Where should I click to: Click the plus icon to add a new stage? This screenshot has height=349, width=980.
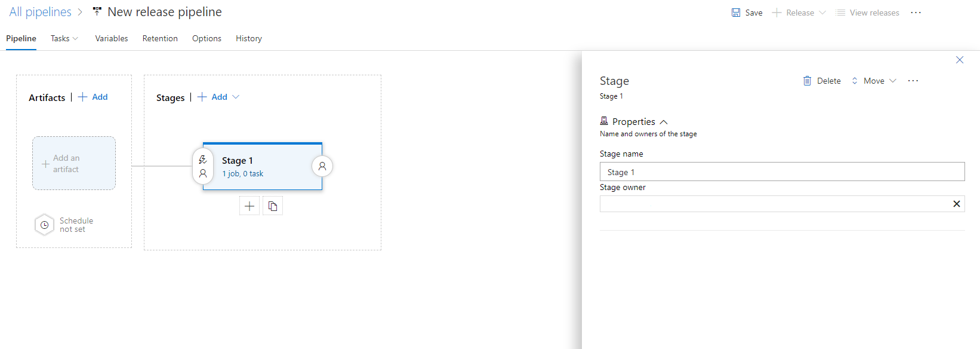[249, 205]
